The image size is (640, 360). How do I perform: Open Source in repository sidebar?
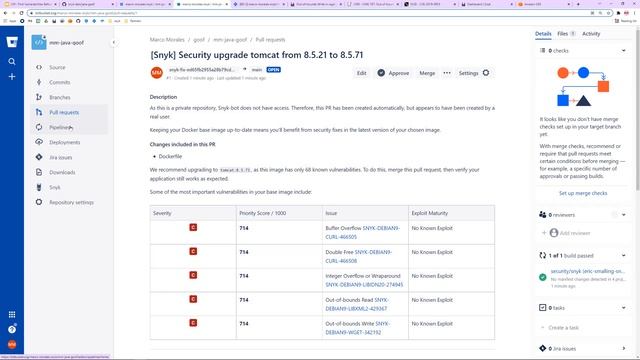[57, 67]
